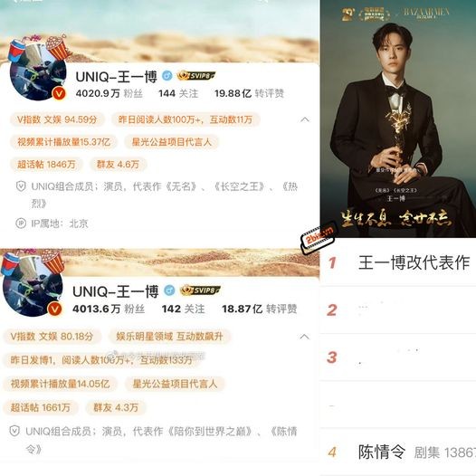Screen dimensions: 476x476
Task: Select the 群友 4.3万 tag in bottom profile
Action: (116, 407)
